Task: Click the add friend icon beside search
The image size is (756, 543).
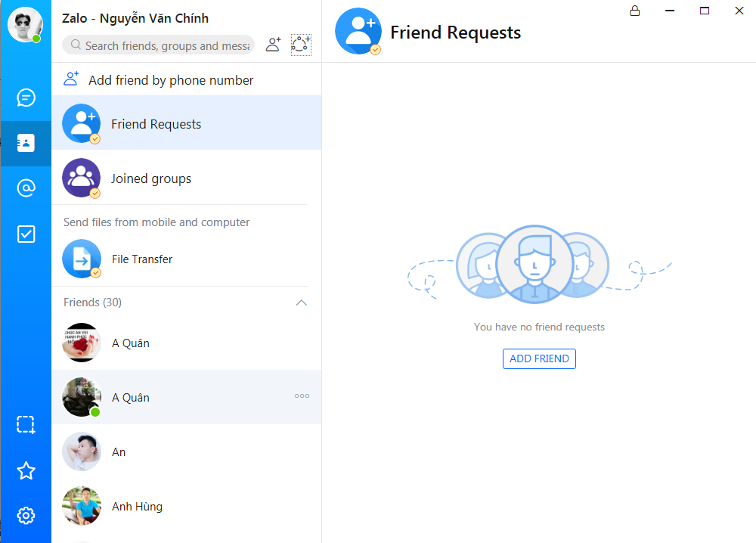Action: pos(274,45)
